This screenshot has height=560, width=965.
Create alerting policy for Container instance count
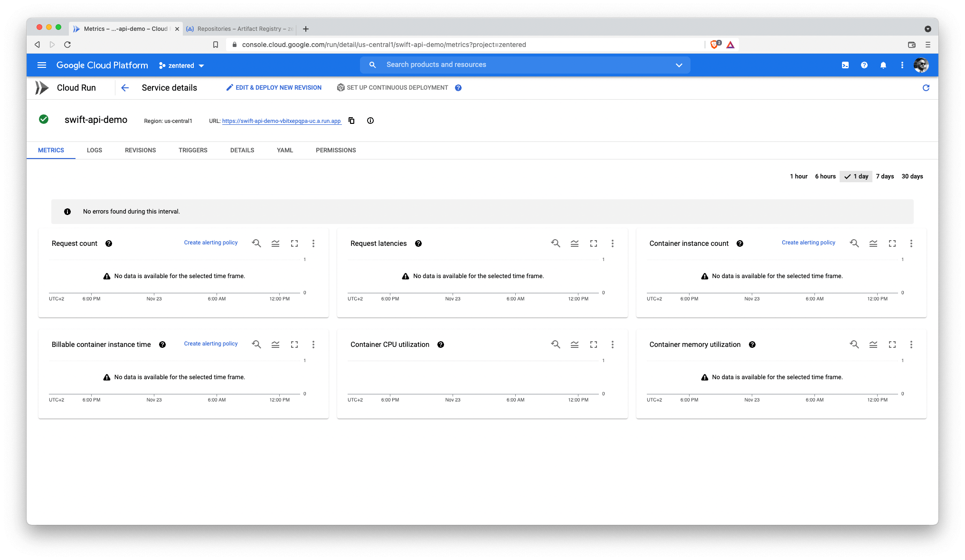808,243
